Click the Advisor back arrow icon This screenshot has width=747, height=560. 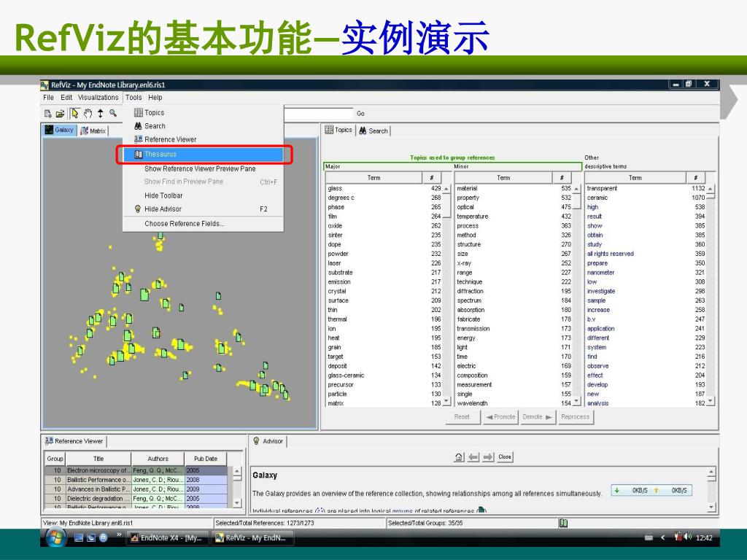pyautogui.click(x=473, y=457)
